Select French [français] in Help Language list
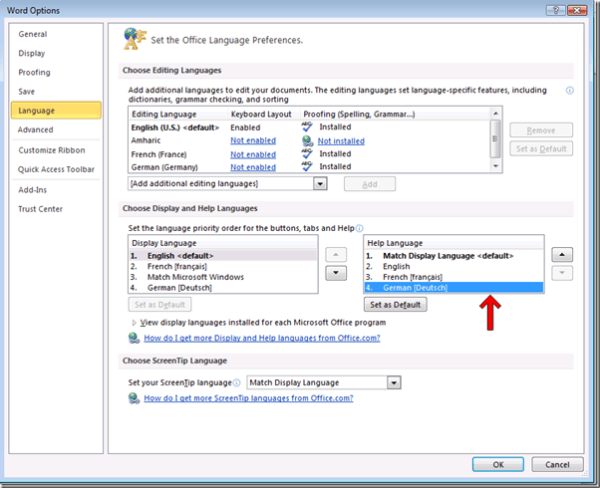 [x=453, y=277]
